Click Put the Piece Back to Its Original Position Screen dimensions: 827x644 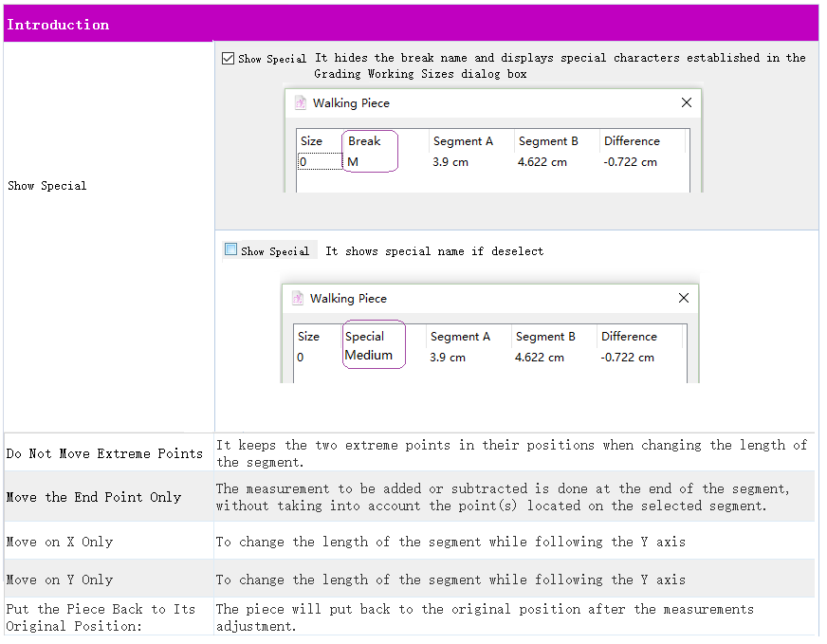100,617
